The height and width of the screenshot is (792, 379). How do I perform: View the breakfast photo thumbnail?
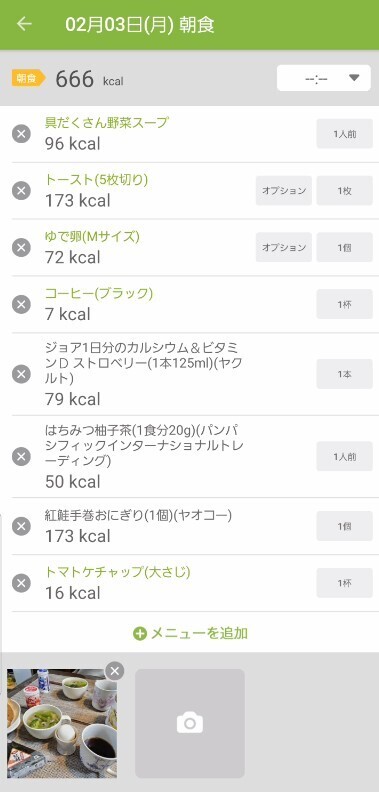pyautogui.click(x=62, y=723)
